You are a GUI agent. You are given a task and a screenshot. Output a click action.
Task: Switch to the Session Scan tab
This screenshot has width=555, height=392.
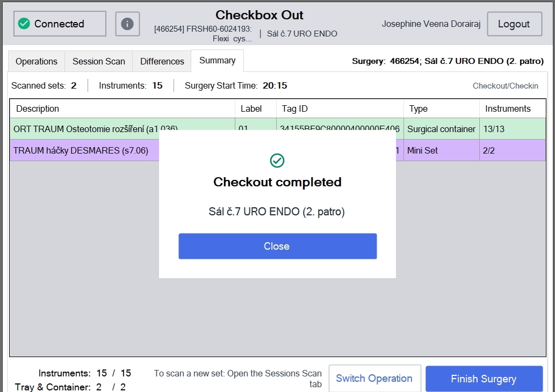pyautogui.click(x=99, y=61)
